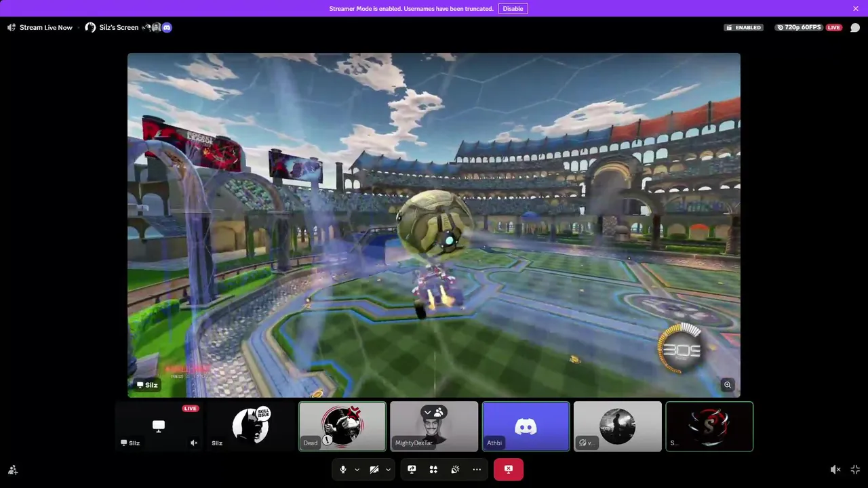868x488 pixels.
Task: Open Silz's Screen stream title
Action: (119, 28)
